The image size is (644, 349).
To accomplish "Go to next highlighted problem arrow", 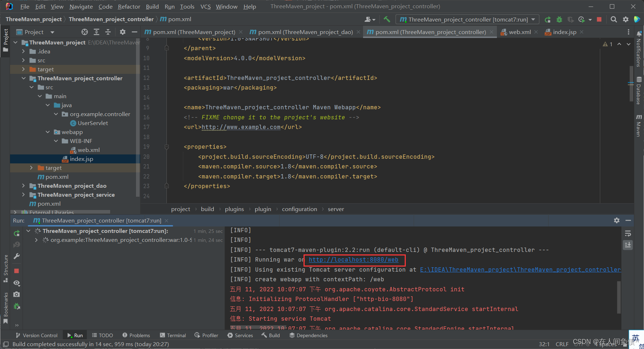I will tap(629, 44).
